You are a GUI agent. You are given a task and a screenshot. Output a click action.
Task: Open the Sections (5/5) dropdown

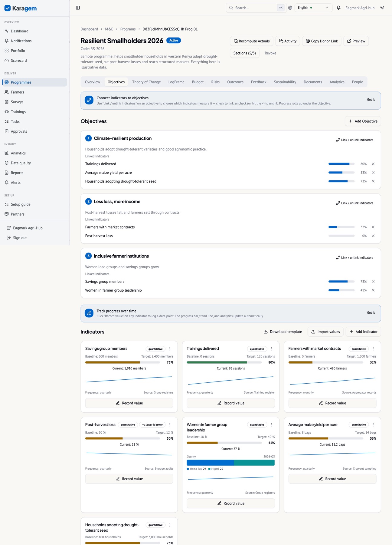[244, 53]
